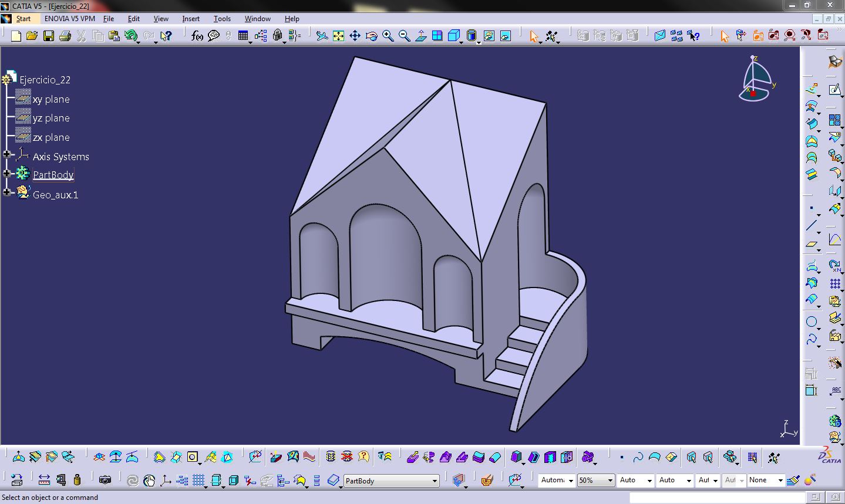This screenshot has width=845, height=504.
Task: Click the Capture camera icon
Action: (105, 480)
